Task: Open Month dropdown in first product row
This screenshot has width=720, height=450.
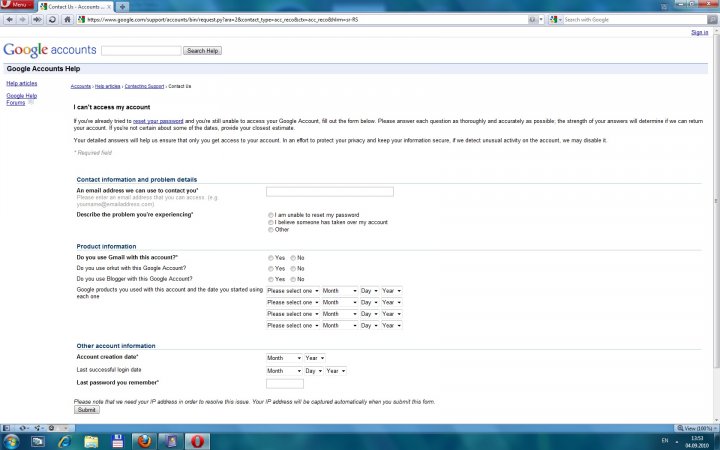Action: tap(339, 291)
